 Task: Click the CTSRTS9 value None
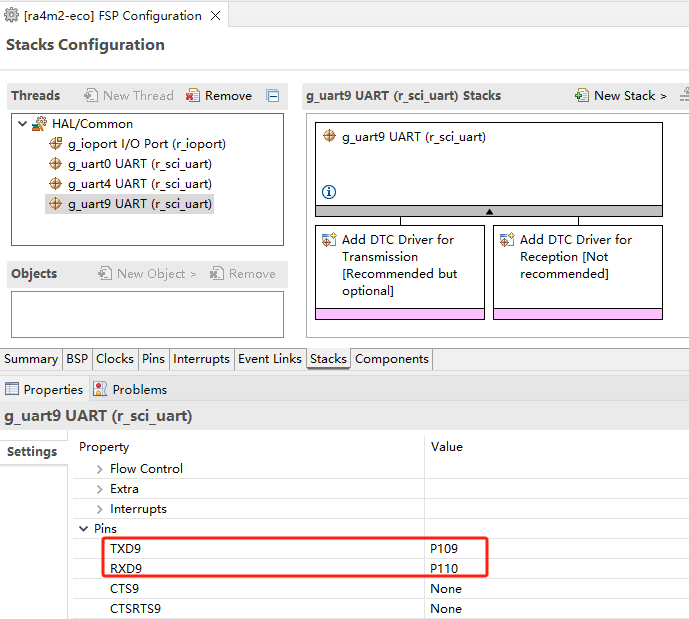pyautogui.click(x=446, y=608)
